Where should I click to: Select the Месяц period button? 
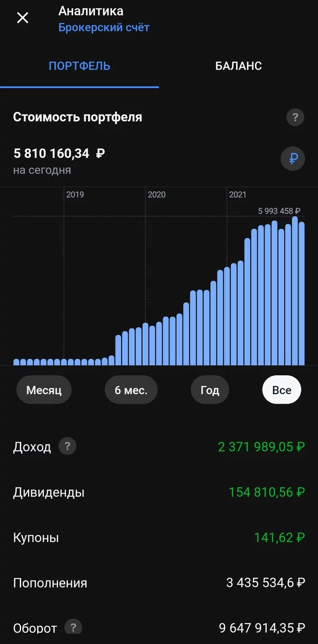pos(44,390)
